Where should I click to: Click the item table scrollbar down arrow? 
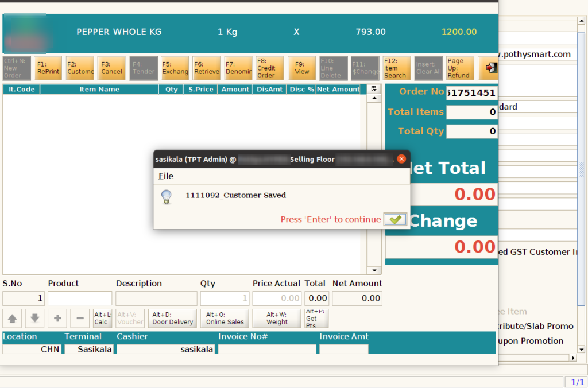(374, 270)
